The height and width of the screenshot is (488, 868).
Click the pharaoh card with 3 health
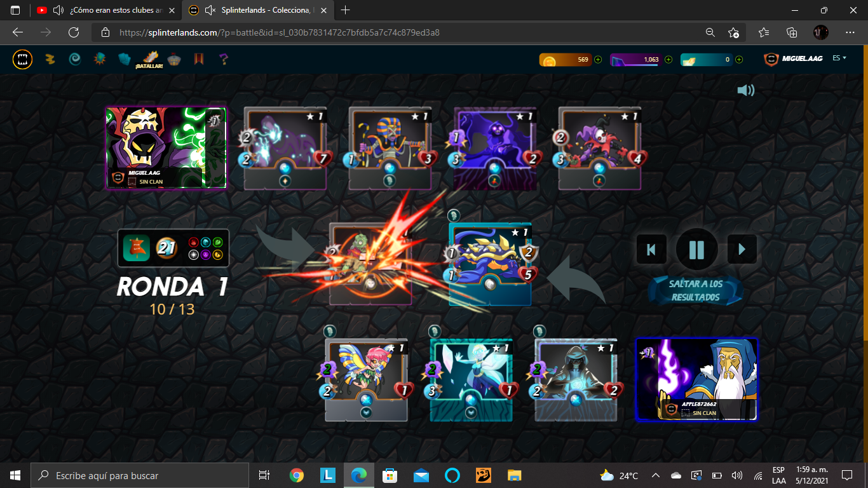point(390,148)
